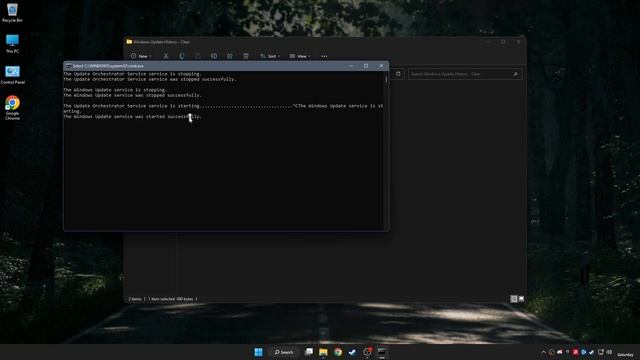640x360 pixels.
Task: Click the Paste icon in Explorer toolbar
Action: point(198,56)
